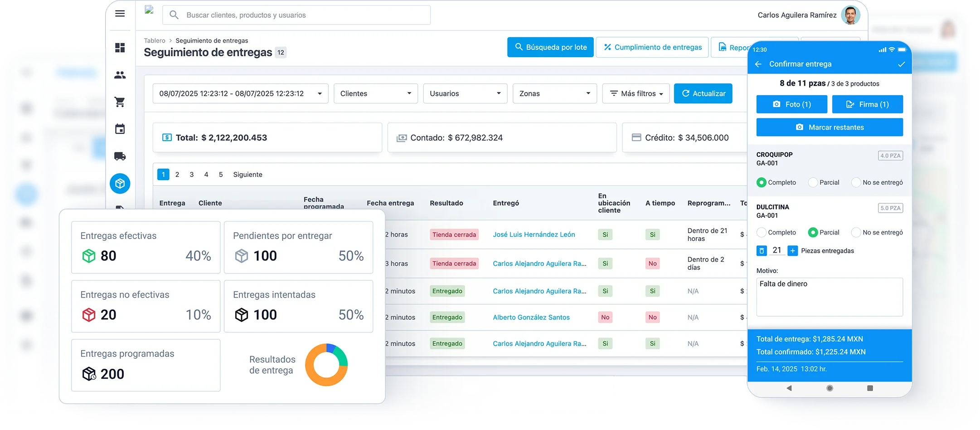Open José Luis Hernández León link
The height and width of the screenshot is (430, 980).
tap(534, 235)
